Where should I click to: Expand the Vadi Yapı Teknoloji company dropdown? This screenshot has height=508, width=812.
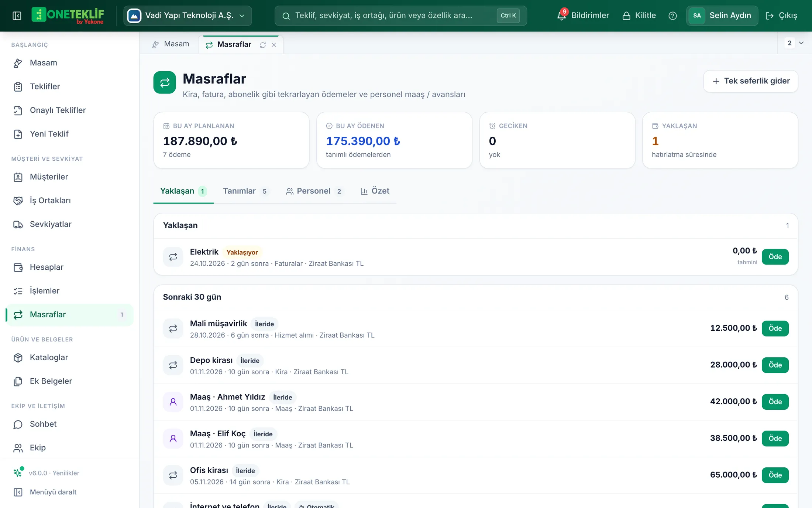[187, 16]
